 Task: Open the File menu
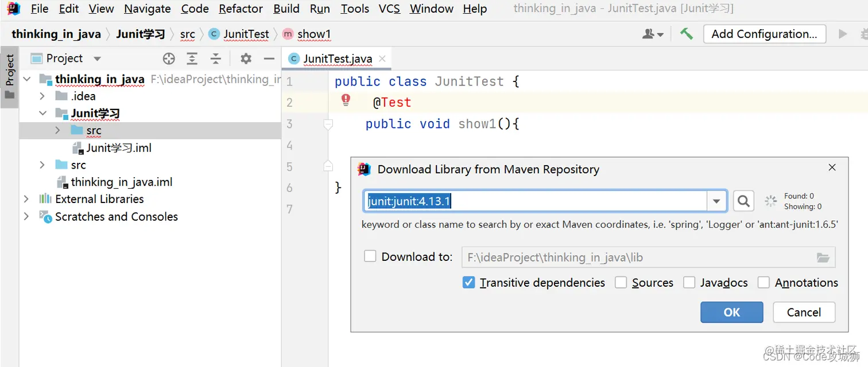pyautogui.click(x=40, y=9)
